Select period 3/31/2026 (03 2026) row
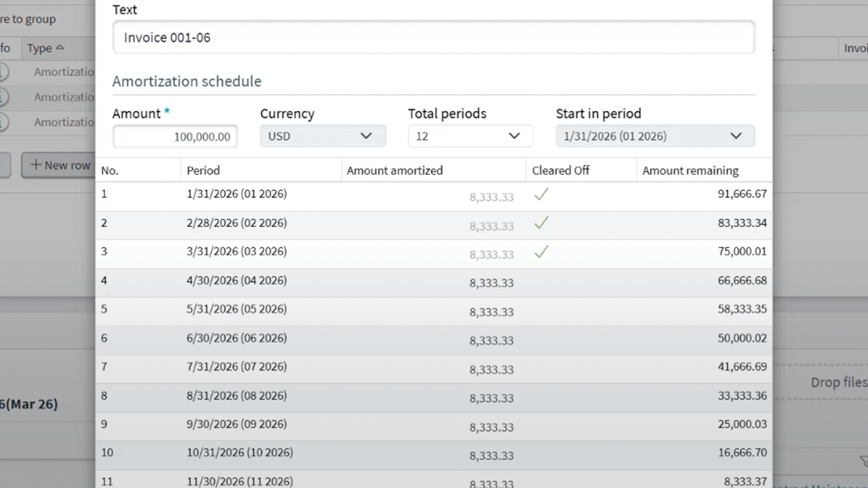Viewport: 868px width, 488px height. click(433, 253)
